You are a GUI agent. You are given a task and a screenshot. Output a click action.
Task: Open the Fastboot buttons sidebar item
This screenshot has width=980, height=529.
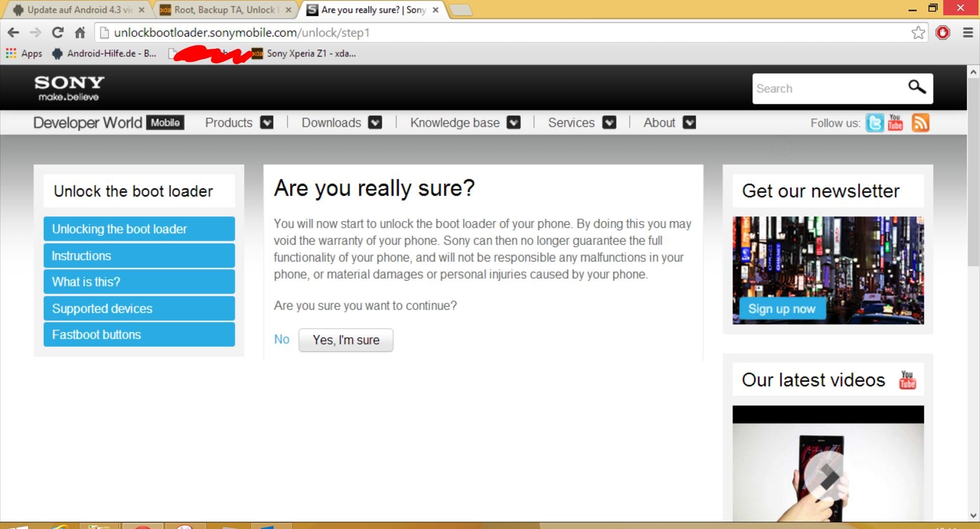pyautogui.click(x=139, y=334)
